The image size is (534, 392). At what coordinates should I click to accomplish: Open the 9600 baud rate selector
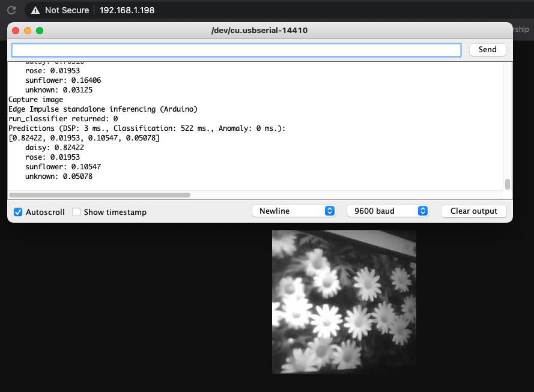387,211
